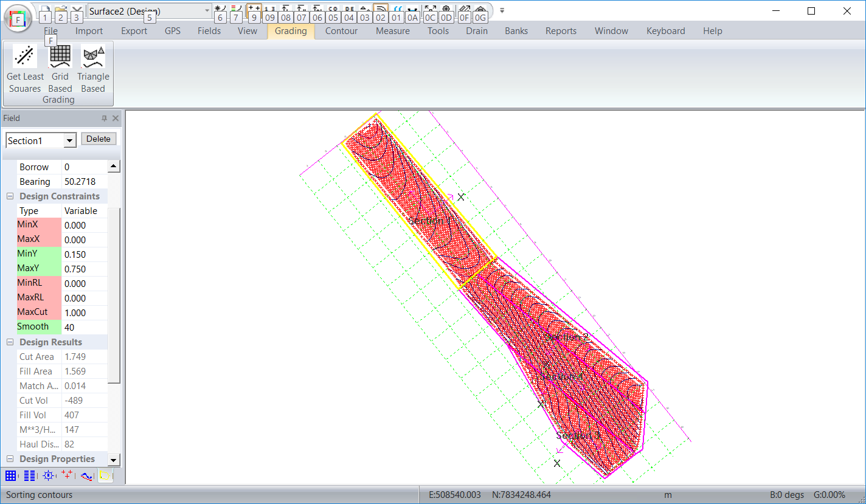Click the blue gear icon in the bottom panel toolbar

click(x=48, y=475)
